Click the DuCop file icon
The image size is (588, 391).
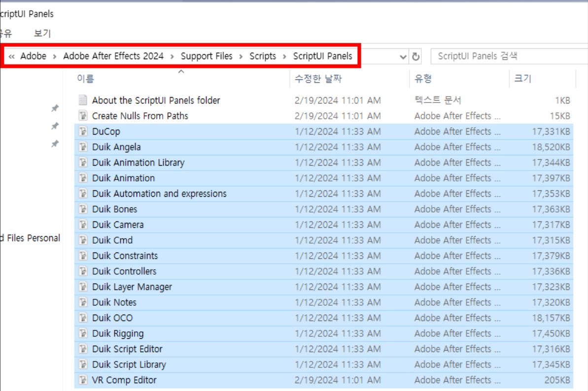(83, 131)
